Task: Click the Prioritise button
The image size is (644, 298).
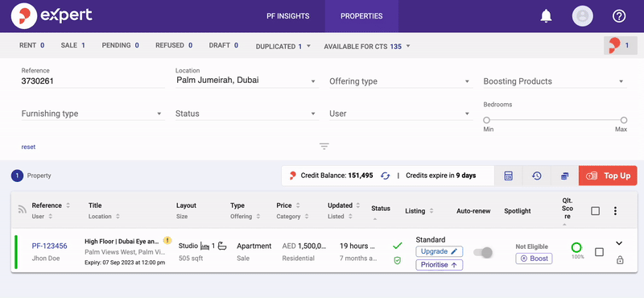Action: click(439, 265)
